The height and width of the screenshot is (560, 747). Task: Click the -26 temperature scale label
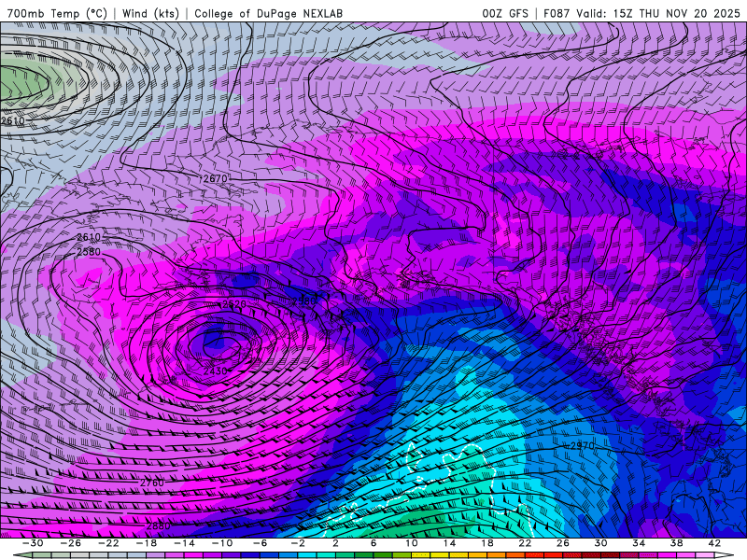pos(71,543)
